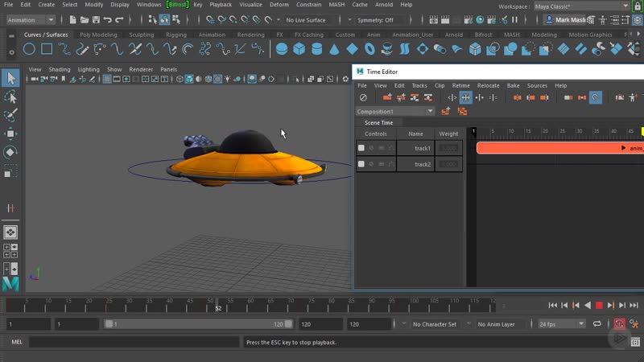Toggle track2 solo control
The width and height of the screenshot is (644, 362).
pos(371,164)
